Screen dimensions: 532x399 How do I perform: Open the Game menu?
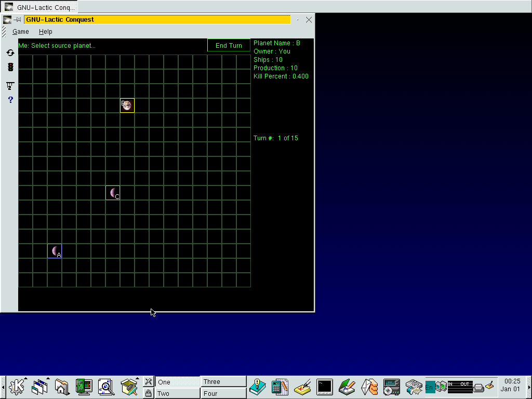tap(21, 32)
